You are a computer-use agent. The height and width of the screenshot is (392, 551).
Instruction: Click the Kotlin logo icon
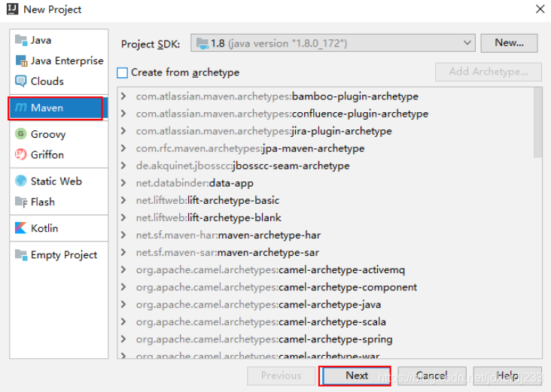[x=21, y=228]
